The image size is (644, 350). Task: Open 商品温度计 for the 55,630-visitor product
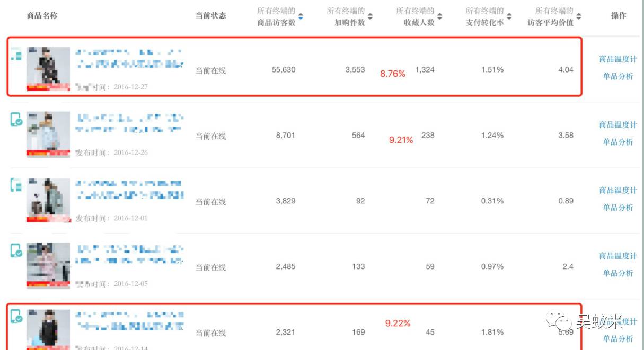[x=618, y=59]
